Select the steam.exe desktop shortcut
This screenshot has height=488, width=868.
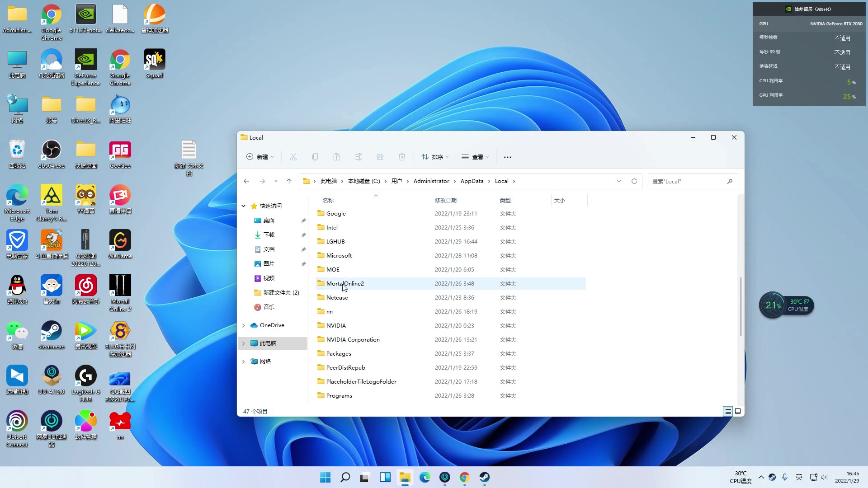coord(52,335)
